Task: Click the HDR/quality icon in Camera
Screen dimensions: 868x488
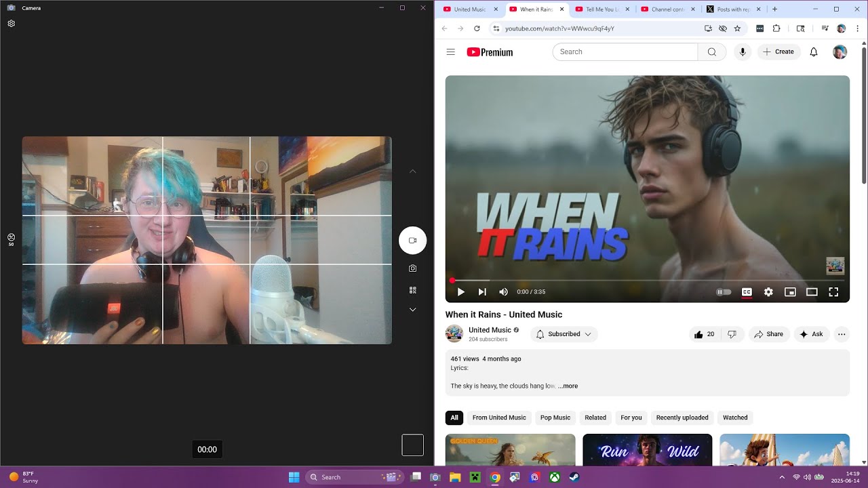Action: (12, 239)
